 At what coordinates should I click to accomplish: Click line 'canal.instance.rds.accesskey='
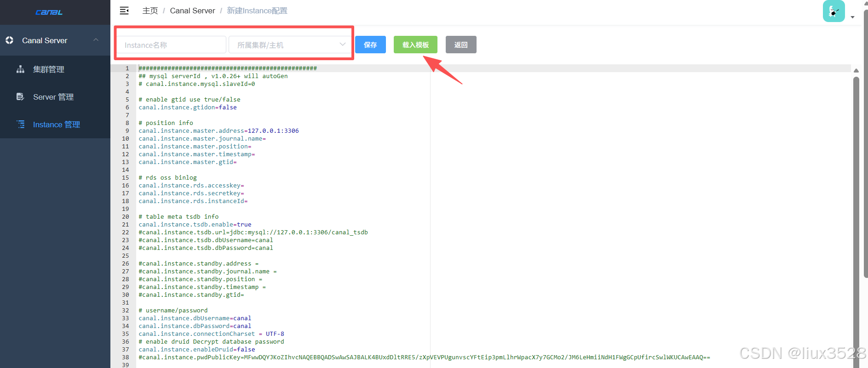tap(191, 185)
